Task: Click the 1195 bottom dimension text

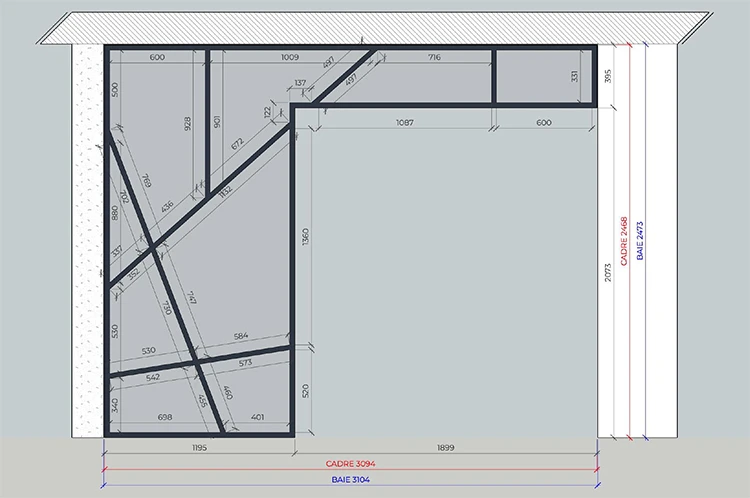Action: 197,449
